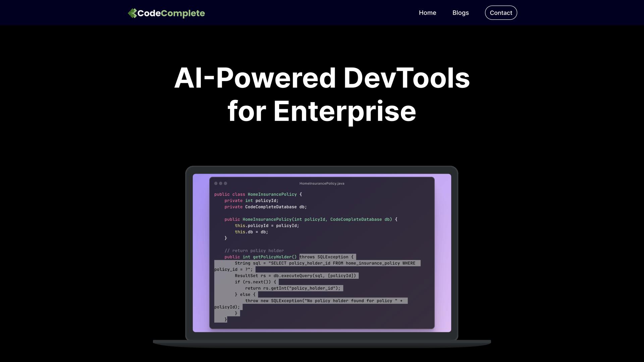The image size is (644, 362).
Task: Click the third gray window dot
Action: point(225,183)
